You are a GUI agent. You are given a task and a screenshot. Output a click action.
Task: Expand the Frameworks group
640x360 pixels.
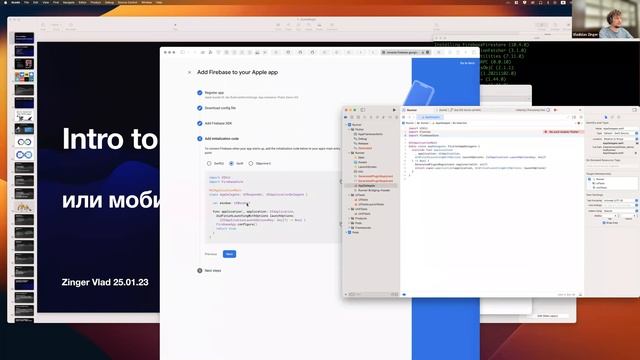pyautogui.click(x=350, y=228)
